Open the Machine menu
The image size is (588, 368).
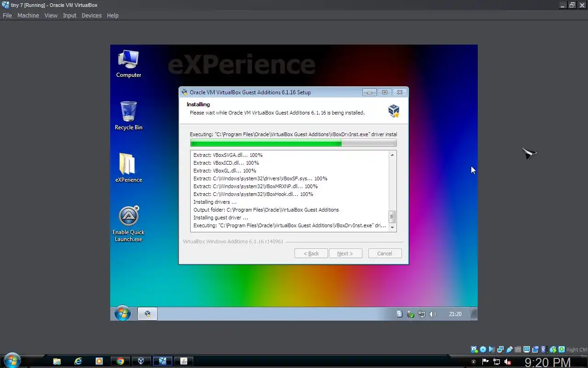tap(28, 15)
